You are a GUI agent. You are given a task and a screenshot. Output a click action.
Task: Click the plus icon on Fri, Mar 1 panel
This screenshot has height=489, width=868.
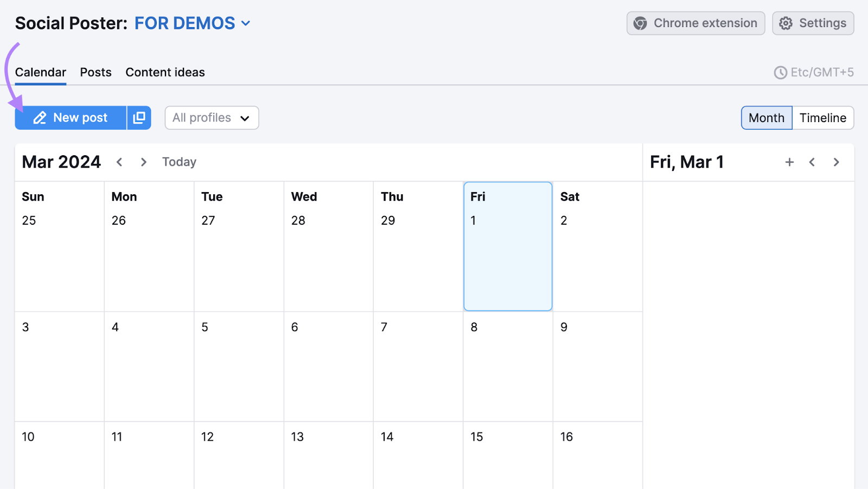click(789, 162)
